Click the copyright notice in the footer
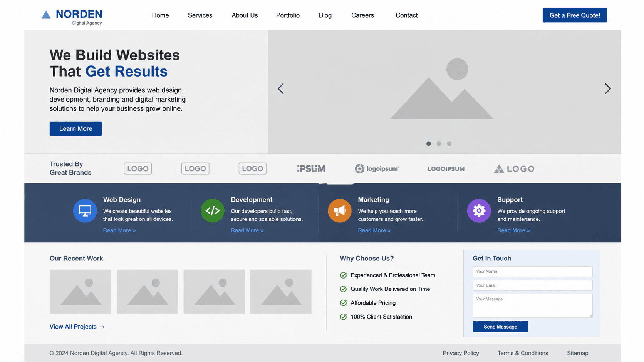The height and width of the screenshot is (362, 644). [x=116, y=353]
